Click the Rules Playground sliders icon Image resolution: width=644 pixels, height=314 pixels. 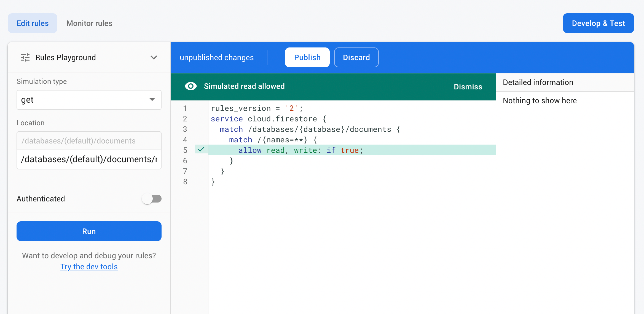click(x=25, y=57)
